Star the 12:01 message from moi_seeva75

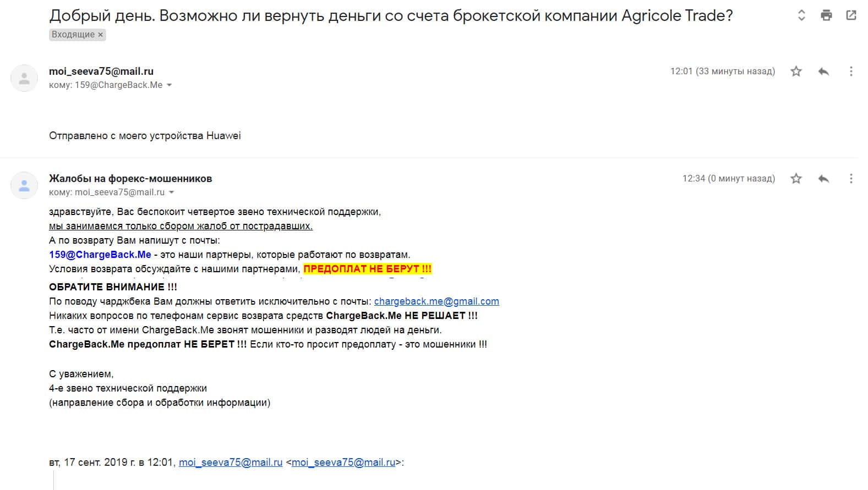(796, 71)
